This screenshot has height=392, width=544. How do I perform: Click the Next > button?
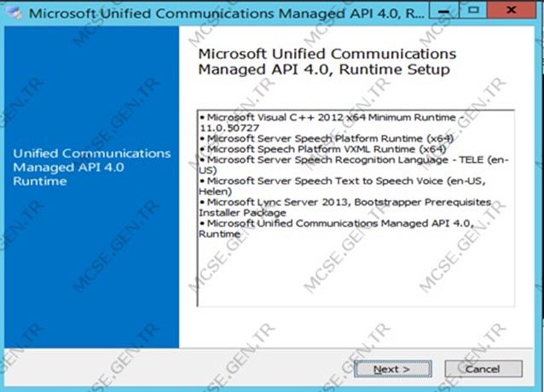393,369
